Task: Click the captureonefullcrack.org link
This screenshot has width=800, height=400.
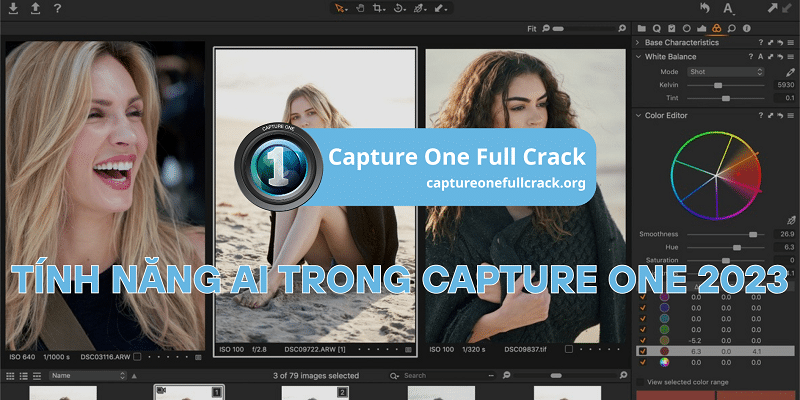Action: tap(506, 183)
